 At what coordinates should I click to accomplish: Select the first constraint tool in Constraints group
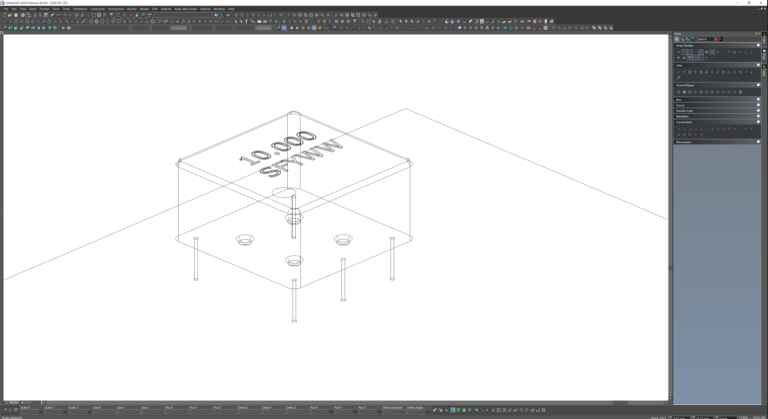click(x=678, y=129)
